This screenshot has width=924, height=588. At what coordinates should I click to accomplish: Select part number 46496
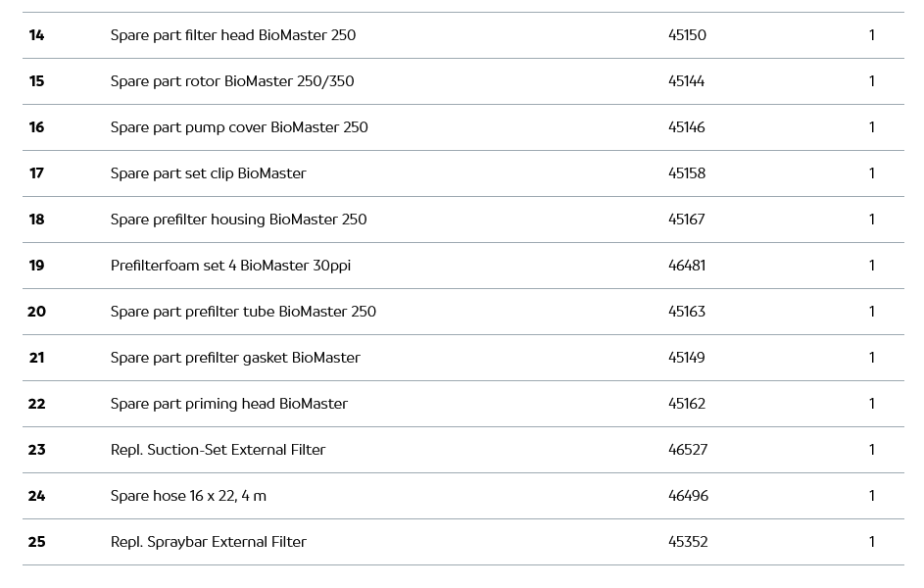point(688,496)
